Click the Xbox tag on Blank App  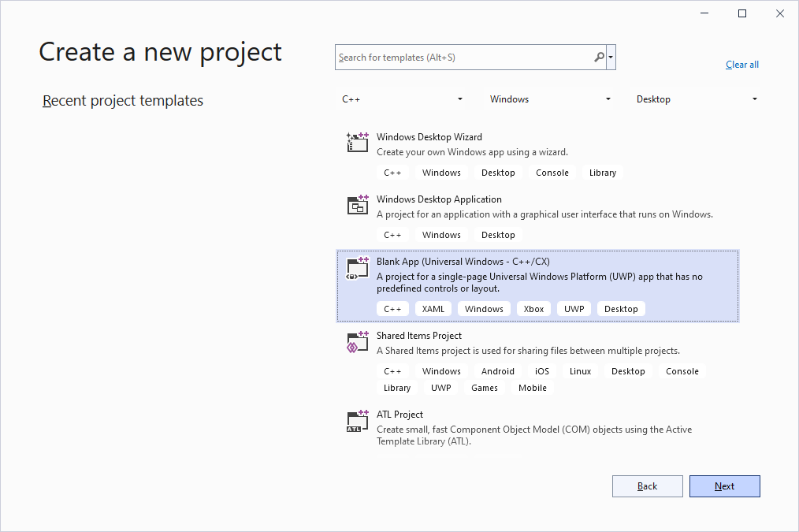tap(534, 309)
